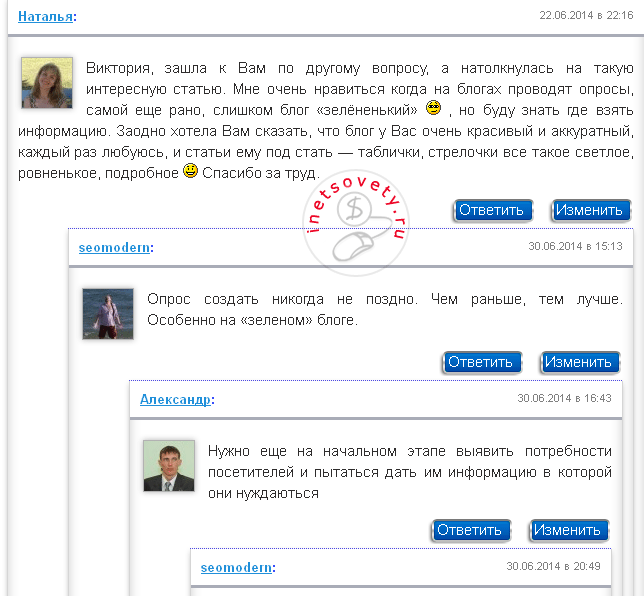Click the text Нужно еще на начальном этапе
The image size is (644, 596).
pos(327,451)
